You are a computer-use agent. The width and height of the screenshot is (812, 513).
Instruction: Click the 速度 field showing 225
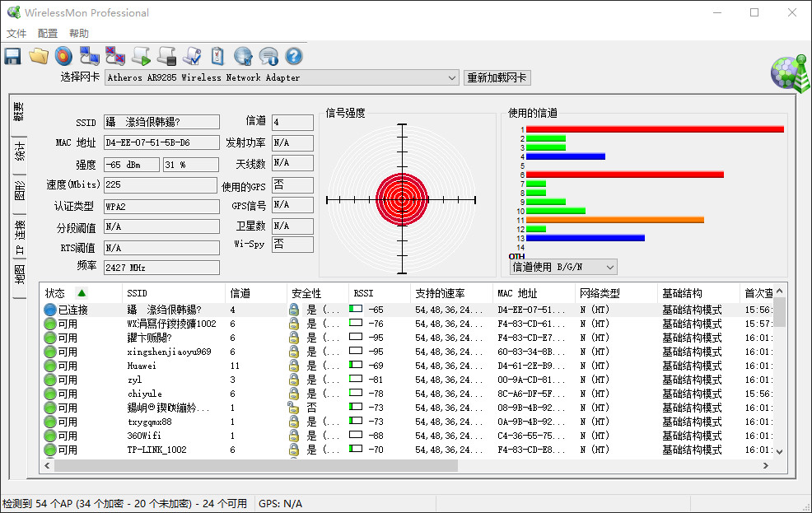(161, 184)
